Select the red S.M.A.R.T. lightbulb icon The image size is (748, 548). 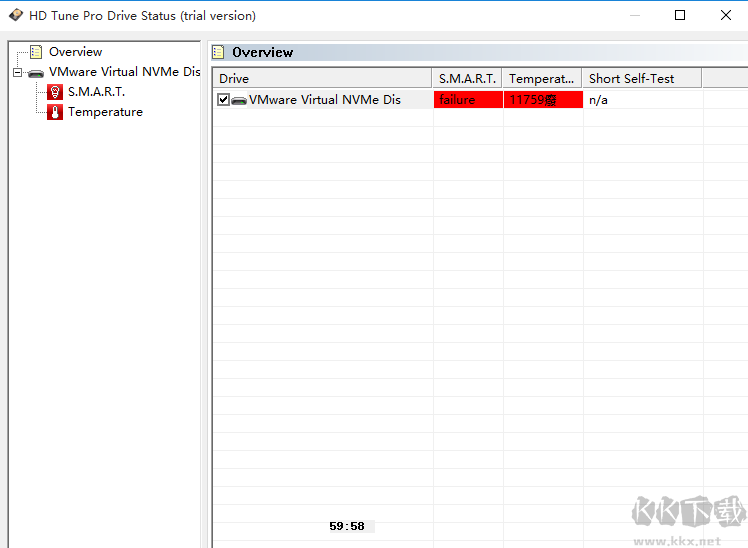pos(55,92)
